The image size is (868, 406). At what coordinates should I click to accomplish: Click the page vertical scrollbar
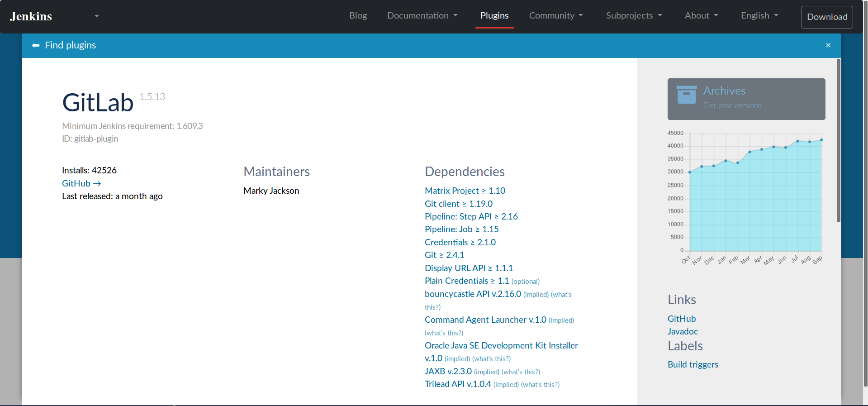(x=838, y=140)
